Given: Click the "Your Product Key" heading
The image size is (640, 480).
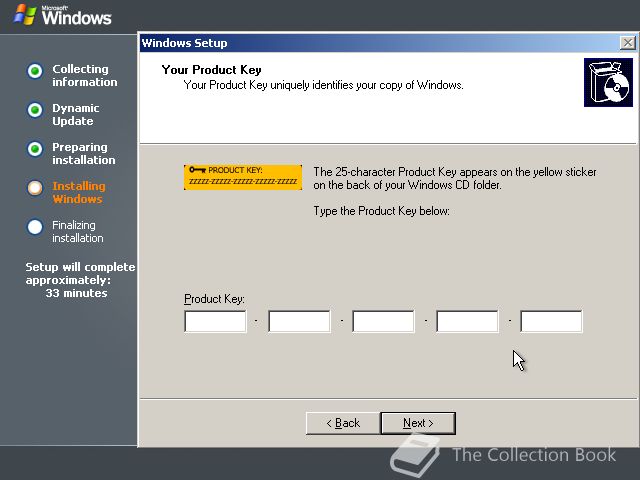Looking at the screenshot, I should pyautogui.click(x=211, y=70).
